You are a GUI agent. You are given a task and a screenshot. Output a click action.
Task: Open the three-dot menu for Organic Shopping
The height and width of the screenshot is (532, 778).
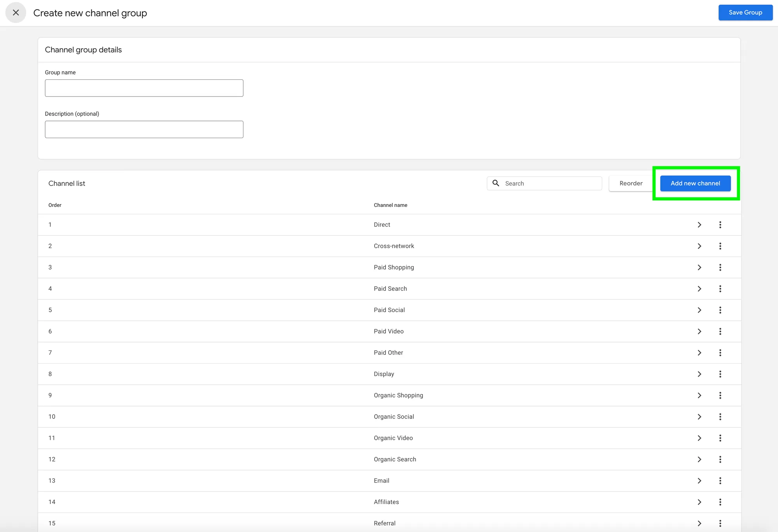[x=720, y=395]
